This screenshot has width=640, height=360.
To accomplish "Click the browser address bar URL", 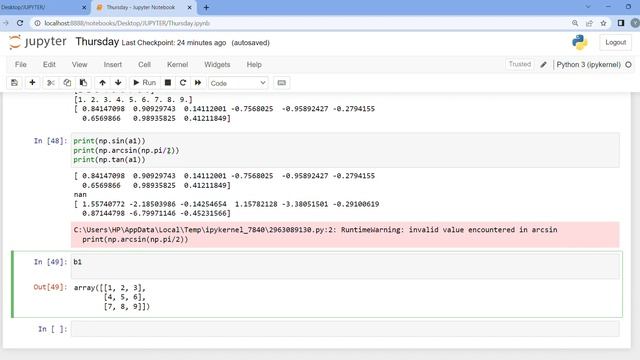I will pyautogui.click(x=127, y=23).
